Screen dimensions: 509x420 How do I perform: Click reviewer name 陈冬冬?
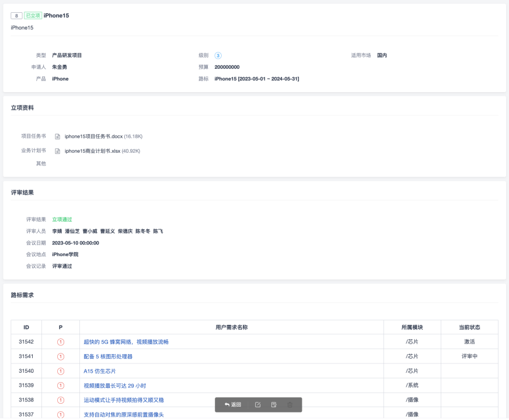click(143, 231)
